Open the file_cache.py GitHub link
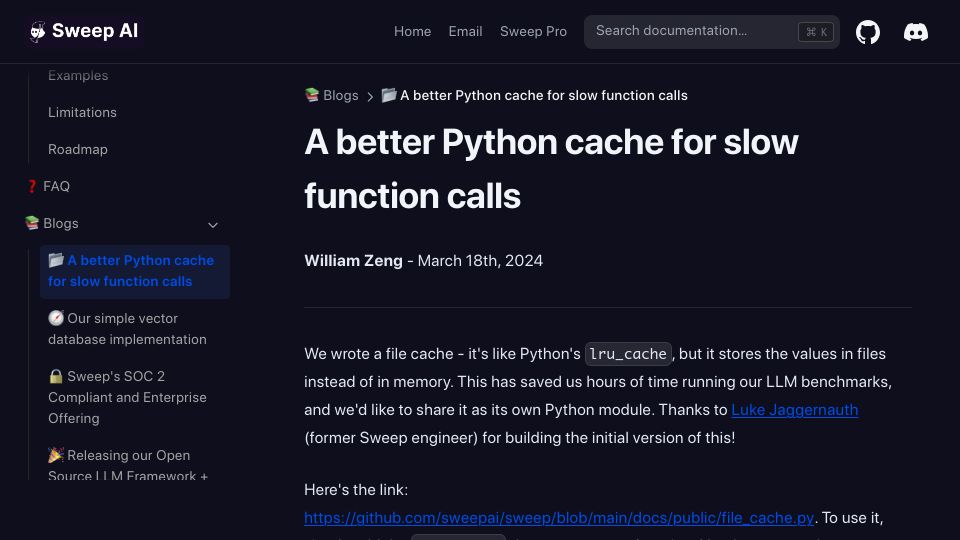 click(x=559, y=518)
